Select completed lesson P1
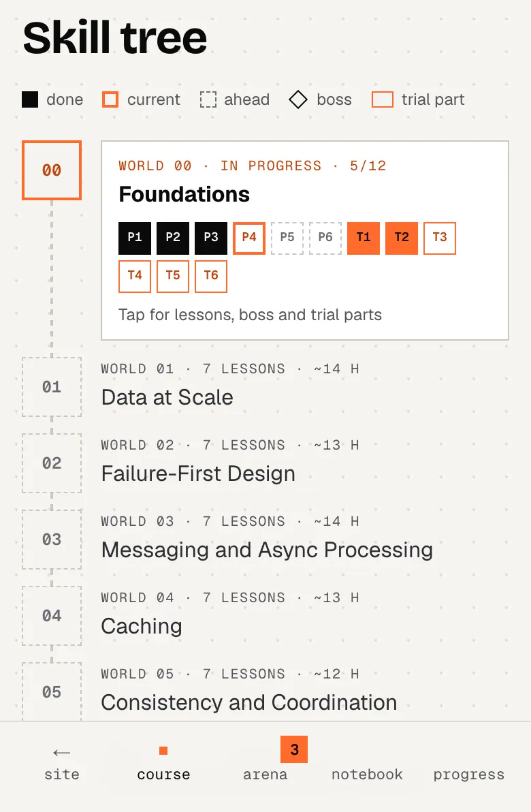 point(135,238)
